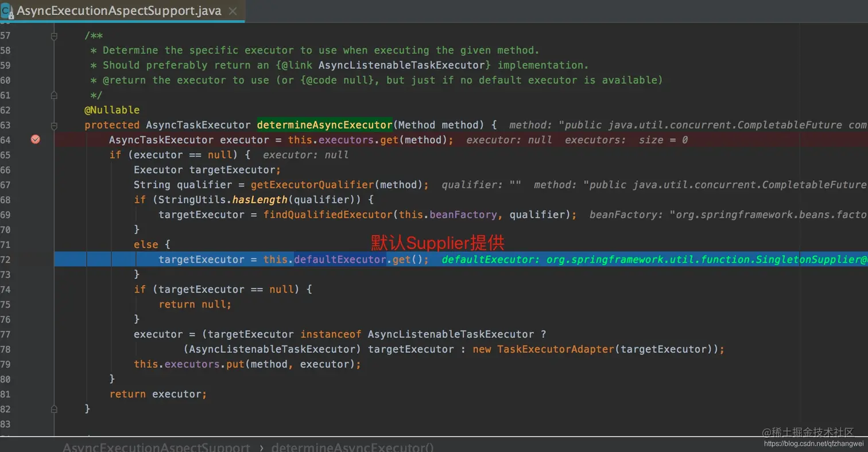Click the fold end marker at line 61
The width and height of the screenshot is (868, 452).
click(x=54, y=95)
